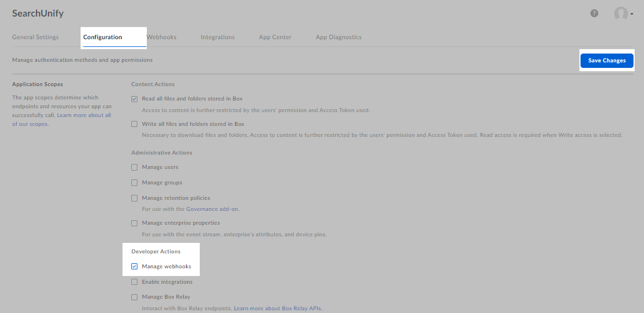Tick the Manage retention policies checkbox
This screenshot has height=313, width=644.
coord(135,198)
